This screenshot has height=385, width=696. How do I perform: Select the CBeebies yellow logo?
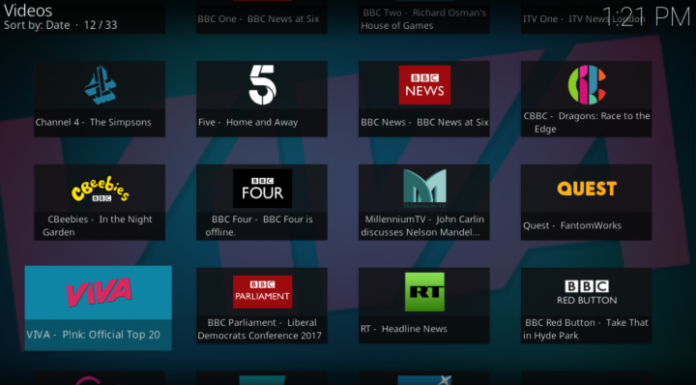100,189
